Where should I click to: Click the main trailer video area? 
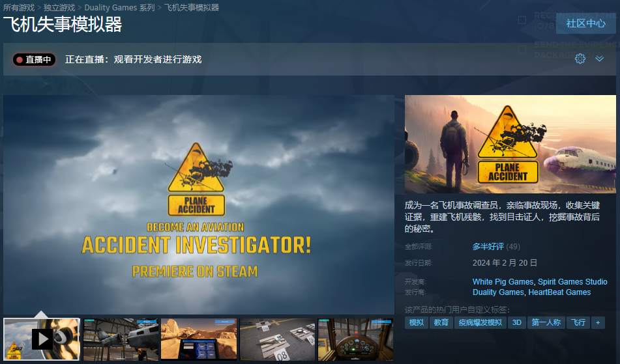point(198,204)
